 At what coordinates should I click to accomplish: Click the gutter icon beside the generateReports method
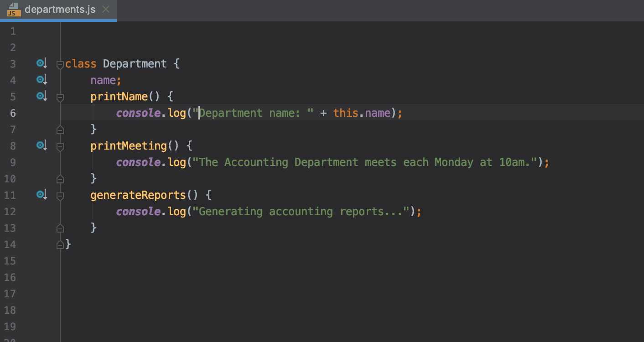(x=42, y=194)
